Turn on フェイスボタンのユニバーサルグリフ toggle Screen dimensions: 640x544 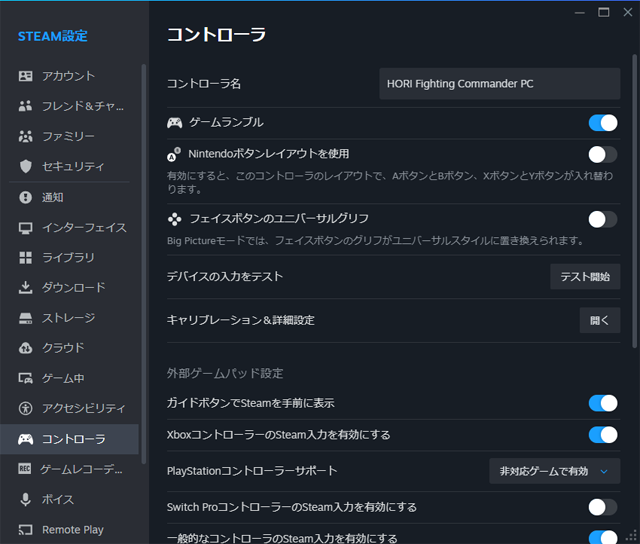[x=603, y=219]
